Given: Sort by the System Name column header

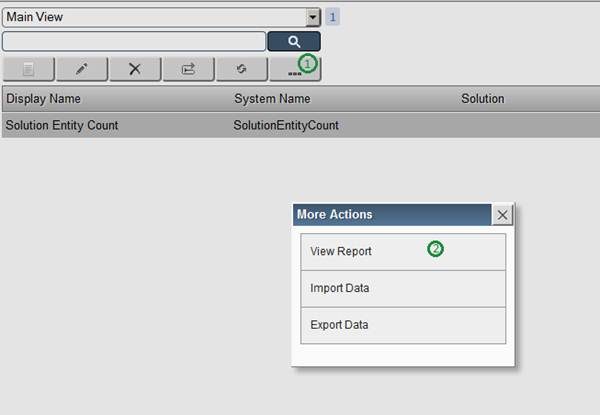Looking at the screenshot, I should click(272, 99).
